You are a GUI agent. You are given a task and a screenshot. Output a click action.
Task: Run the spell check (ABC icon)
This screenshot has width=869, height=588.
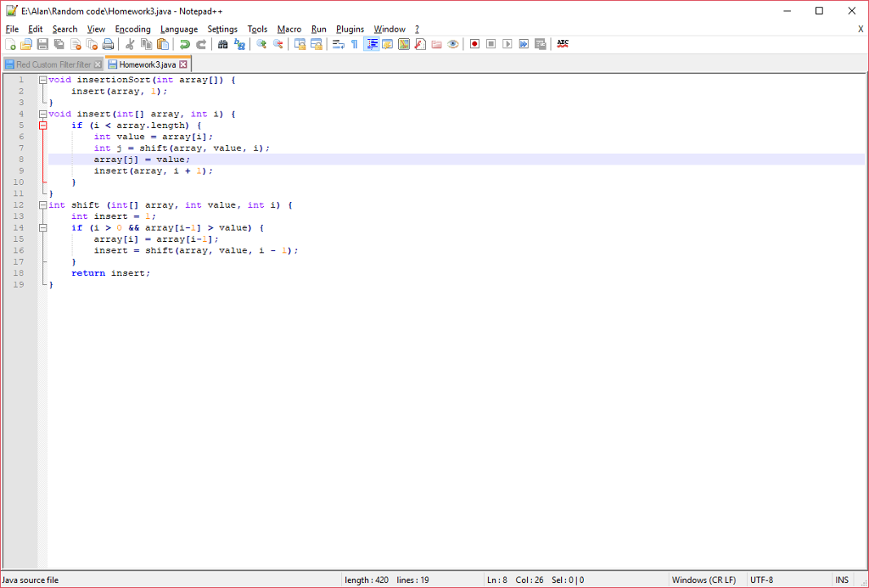tap(561, 43)
